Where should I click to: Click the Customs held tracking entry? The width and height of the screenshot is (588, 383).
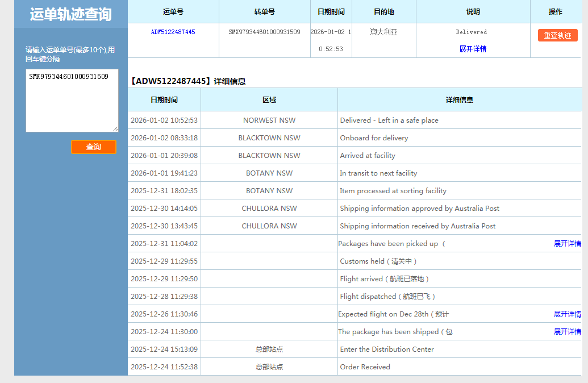click(x=378, y=261)
